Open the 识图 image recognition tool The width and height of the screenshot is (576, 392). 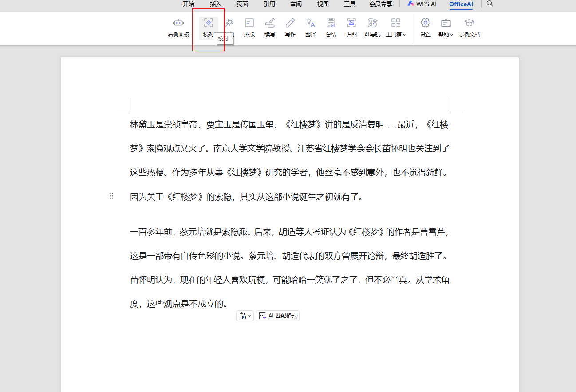(351, 28)
